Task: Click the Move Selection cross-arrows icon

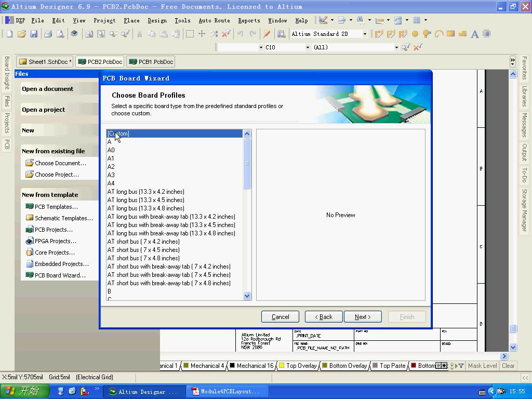Action: click(x=202, y=34)
